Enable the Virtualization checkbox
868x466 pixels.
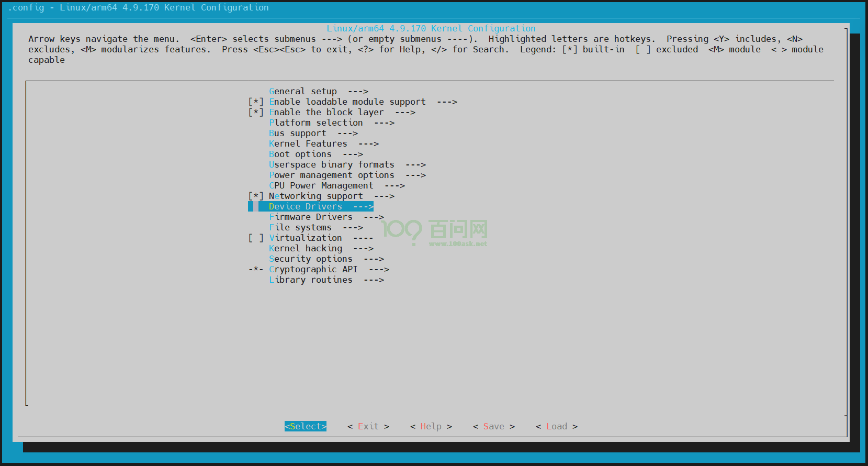click(256, 238)
